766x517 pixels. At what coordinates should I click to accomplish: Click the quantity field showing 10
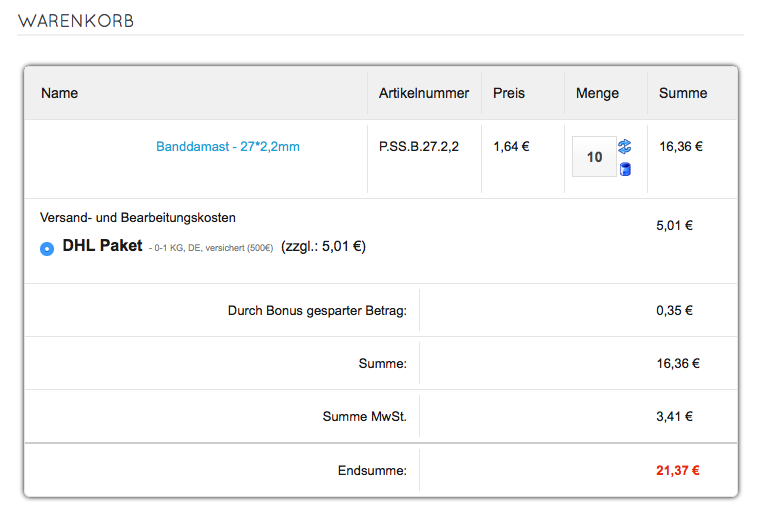[x=594, y=157]
